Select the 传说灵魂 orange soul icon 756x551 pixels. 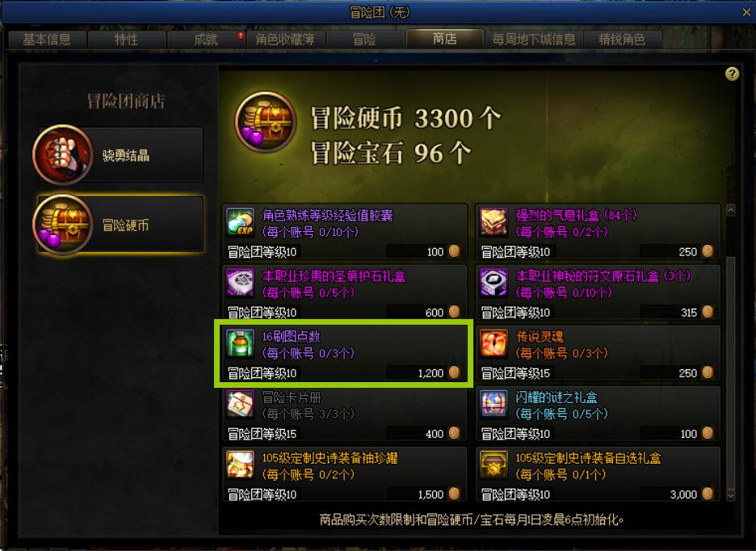[493, 343]
